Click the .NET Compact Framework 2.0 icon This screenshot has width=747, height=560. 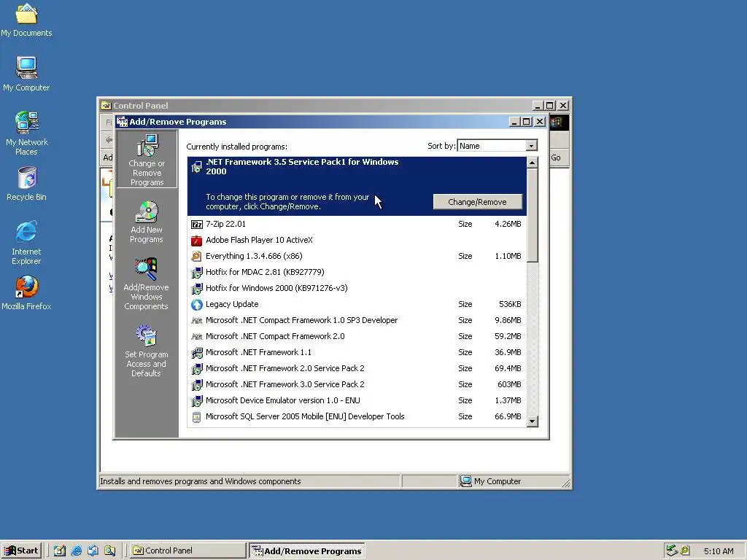click(197, 337)
